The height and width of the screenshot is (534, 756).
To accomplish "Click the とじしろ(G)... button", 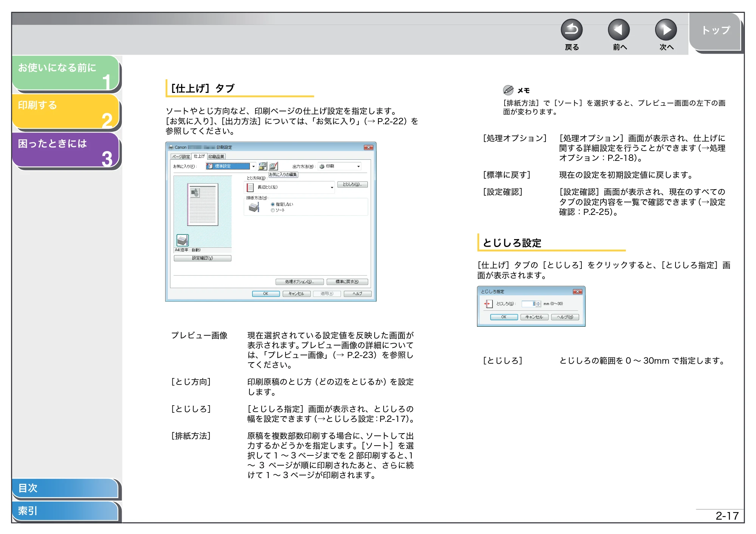I will (352, 184).
